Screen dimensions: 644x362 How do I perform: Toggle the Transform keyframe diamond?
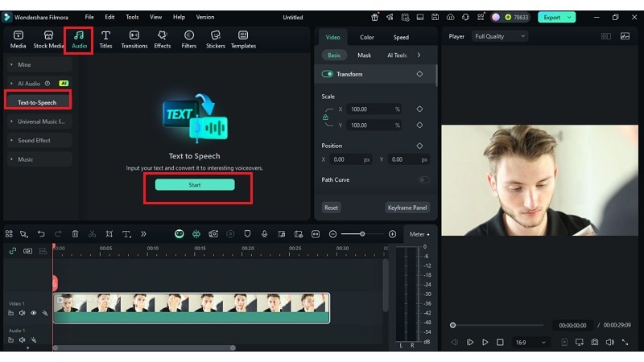[419, 74]
